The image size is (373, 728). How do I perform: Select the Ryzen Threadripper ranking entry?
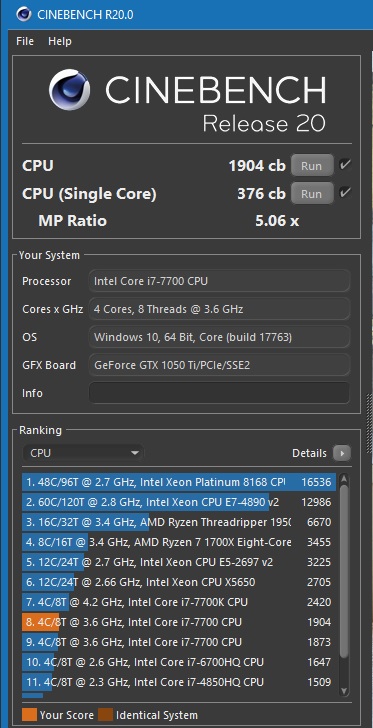179,522
